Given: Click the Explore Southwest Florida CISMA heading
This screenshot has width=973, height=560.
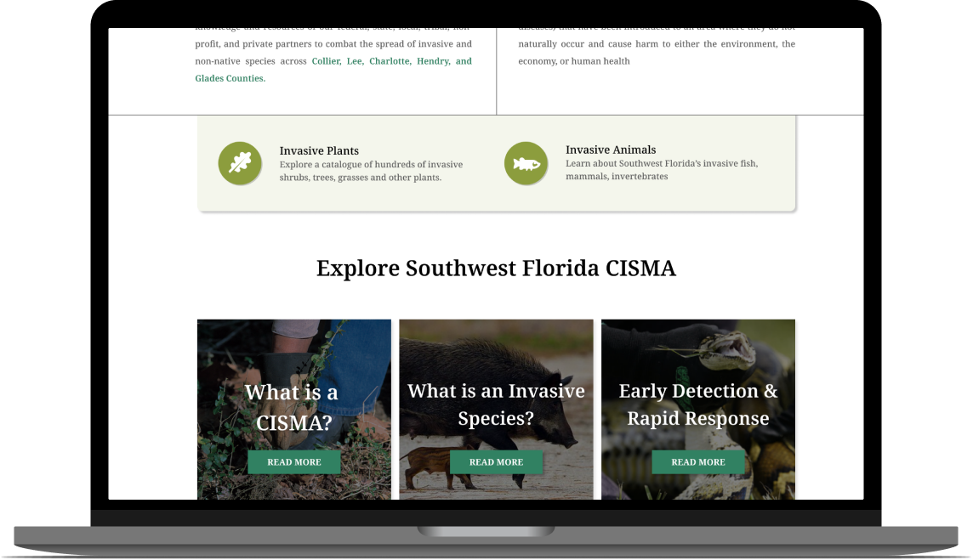Looking at the screenshot, I should click(496, 269).
